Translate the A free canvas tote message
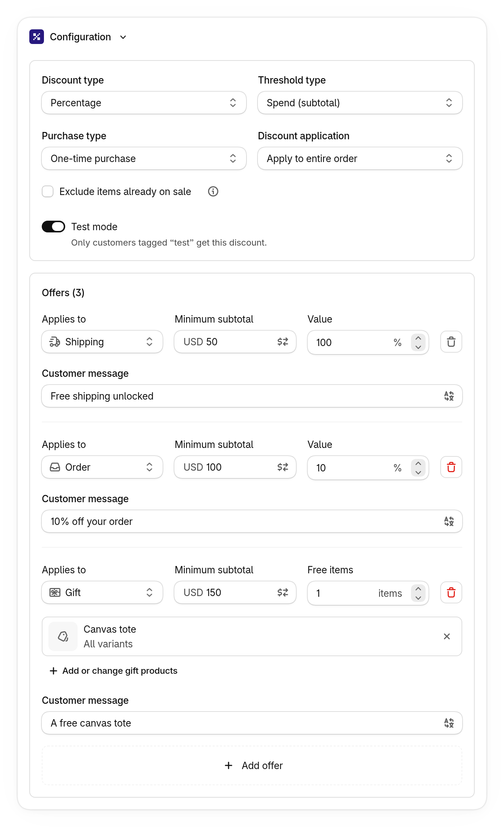 (449, 723)
